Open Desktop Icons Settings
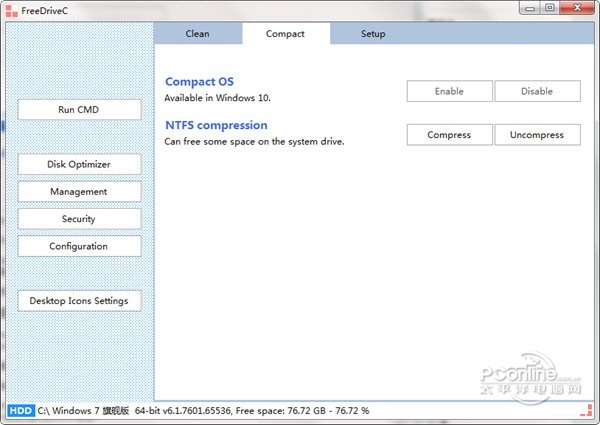Viewport: 600px width, 425px height. pyautogui.click(x=79, y=301)
